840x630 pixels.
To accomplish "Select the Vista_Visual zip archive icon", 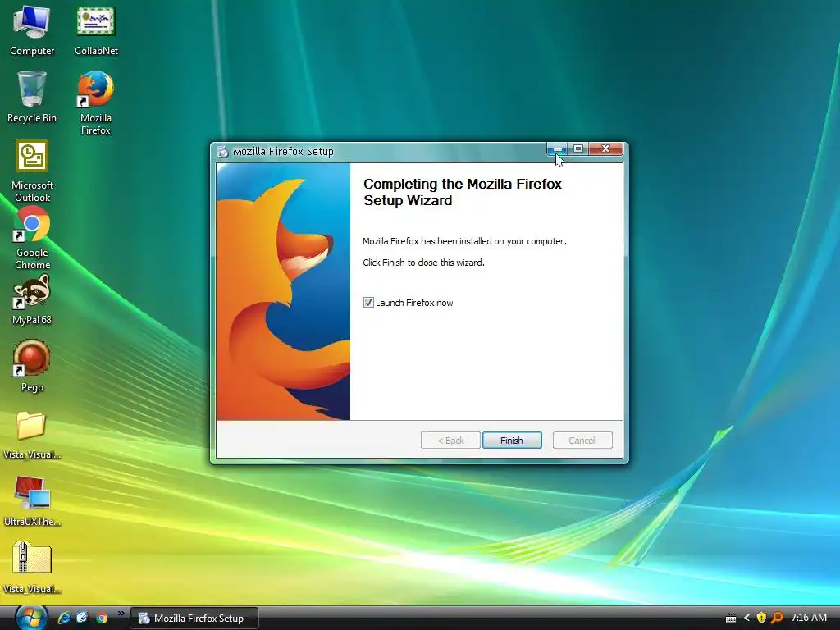I will coord(32,568).
